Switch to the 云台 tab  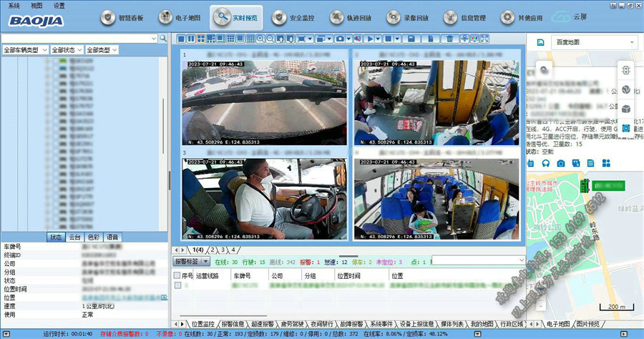(74, 237)
